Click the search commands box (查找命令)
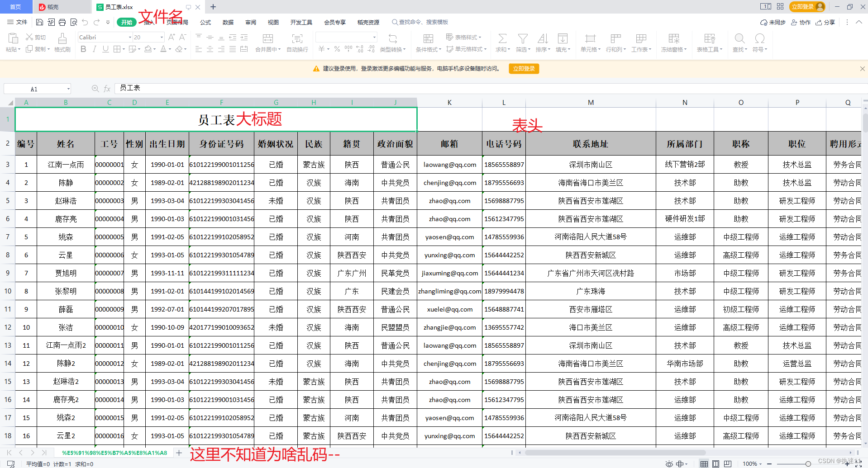The width and height of the screenshot is (868, 468). [x=420, y=22]
